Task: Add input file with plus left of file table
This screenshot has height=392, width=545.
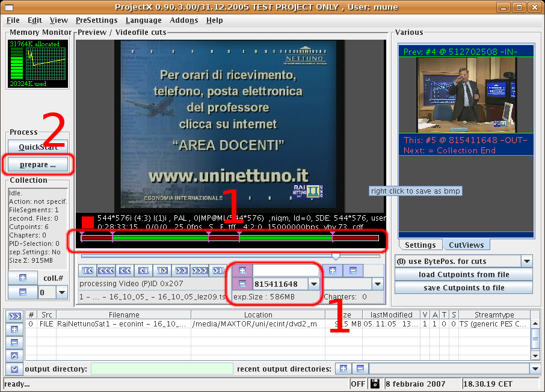Action: pyautogui.click(x=14, y=329)
